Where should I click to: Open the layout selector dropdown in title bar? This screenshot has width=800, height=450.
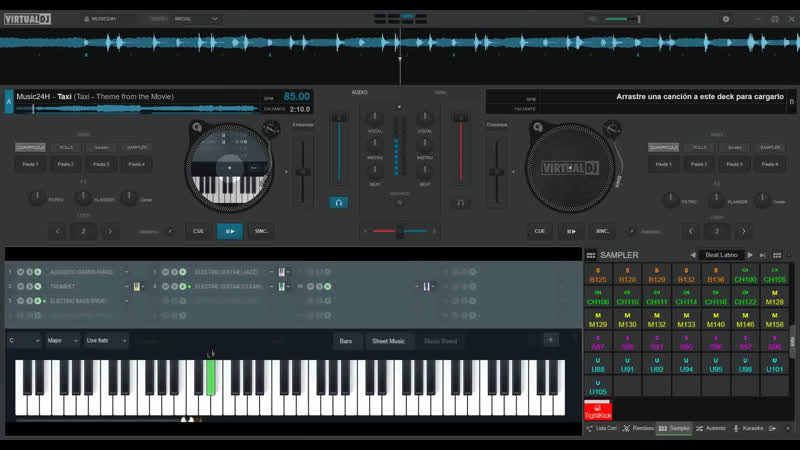196,19
